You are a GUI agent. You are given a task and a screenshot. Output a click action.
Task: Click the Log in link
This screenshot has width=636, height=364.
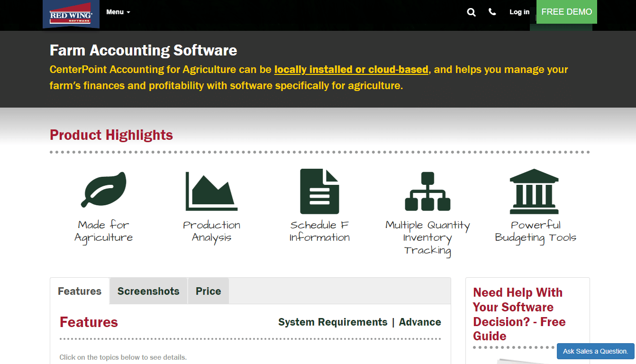point(519,12)
